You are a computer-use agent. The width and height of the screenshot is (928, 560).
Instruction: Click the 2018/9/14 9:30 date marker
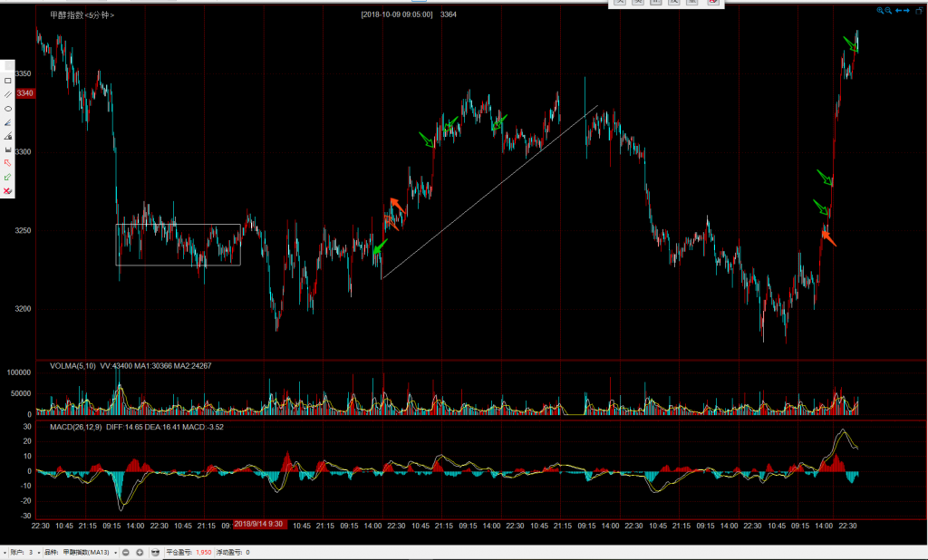261,524
